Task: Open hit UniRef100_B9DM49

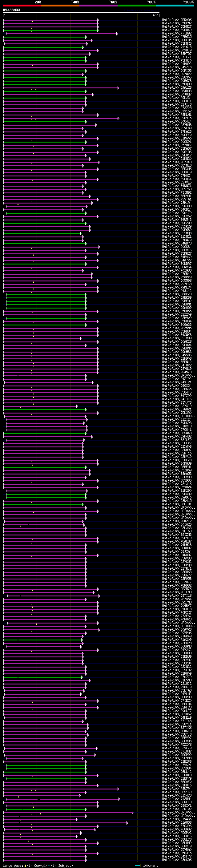Action: (177, 30)
